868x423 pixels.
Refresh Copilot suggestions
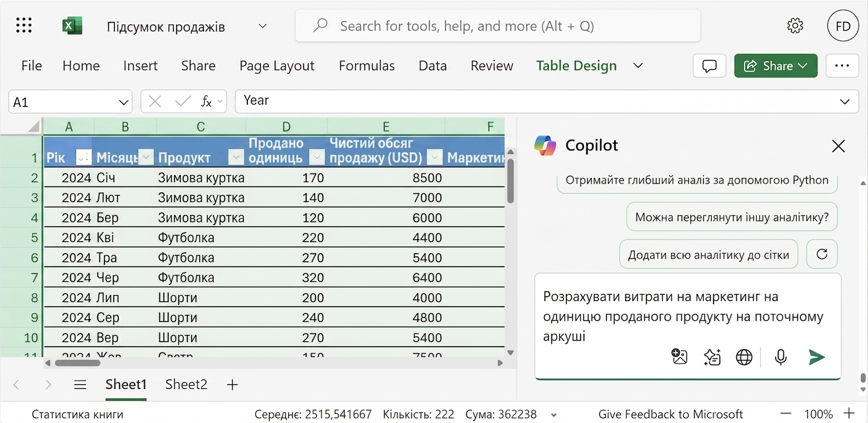pyautogui.click(x=822, y=254)
